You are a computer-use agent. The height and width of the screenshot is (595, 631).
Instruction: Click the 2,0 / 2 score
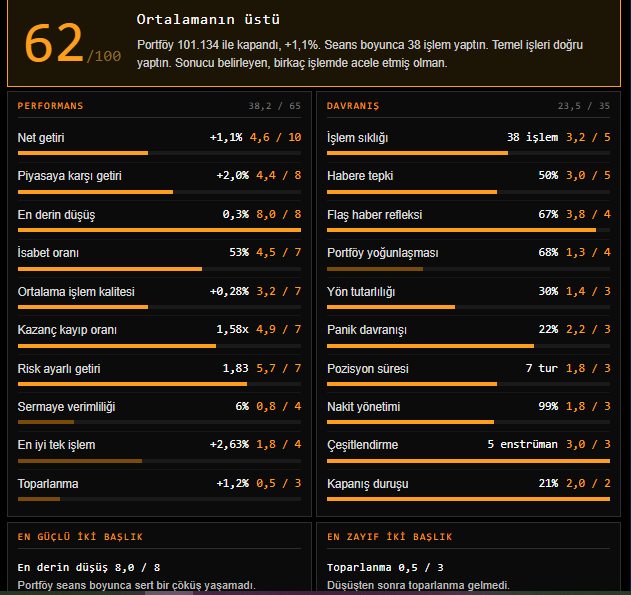[x=588, y=483]
